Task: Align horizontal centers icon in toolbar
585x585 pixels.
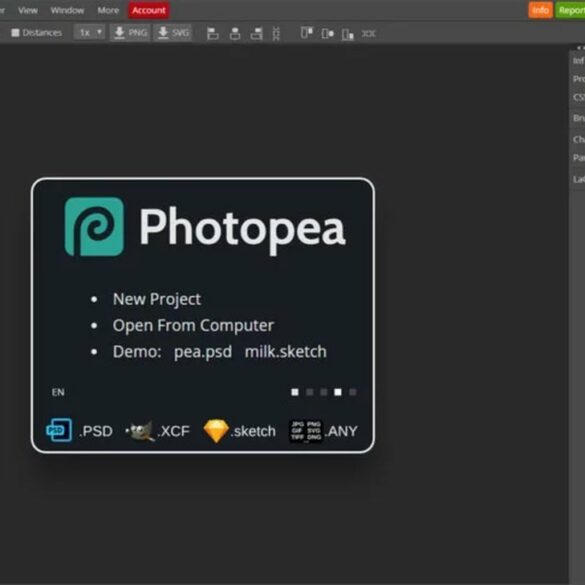Action: (x=235, y=34)
